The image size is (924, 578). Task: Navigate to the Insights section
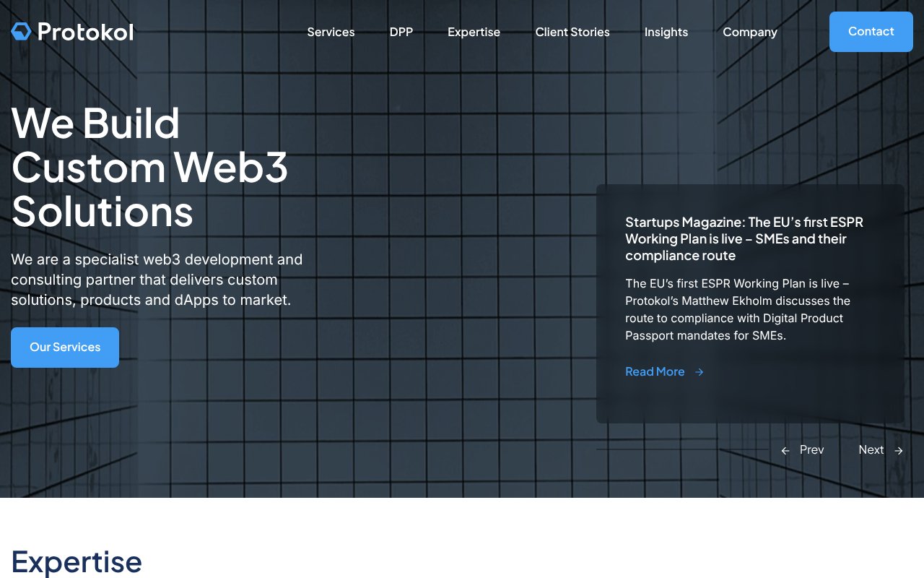(666, 32)
